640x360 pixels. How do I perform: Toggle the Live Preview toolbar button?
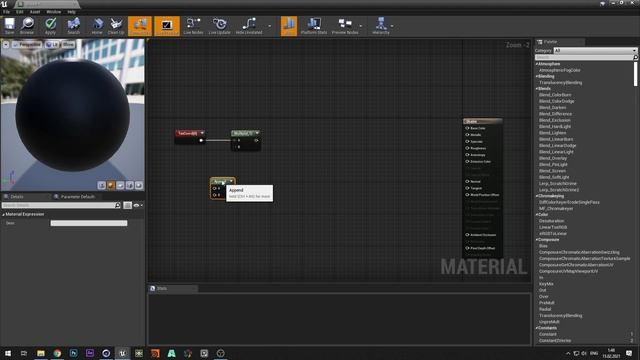point(167,26)
